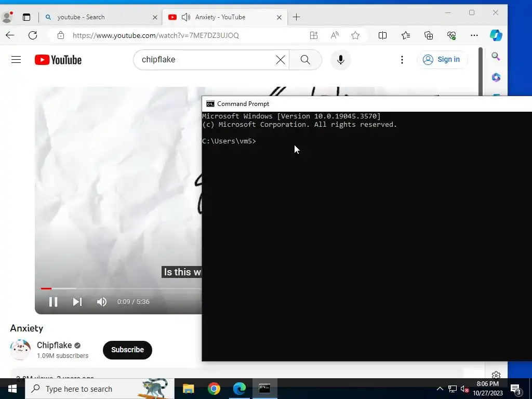The height and width of the screenshot is (399, 532).
Task: Open the notification center
Action: pos(516,389)
